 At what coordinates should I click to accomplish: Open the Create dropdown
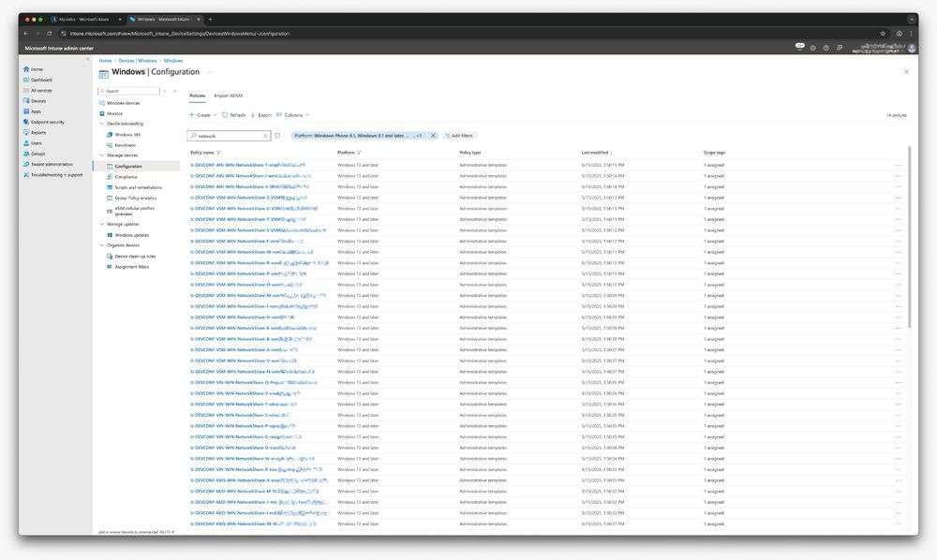[x=203, y=114]
